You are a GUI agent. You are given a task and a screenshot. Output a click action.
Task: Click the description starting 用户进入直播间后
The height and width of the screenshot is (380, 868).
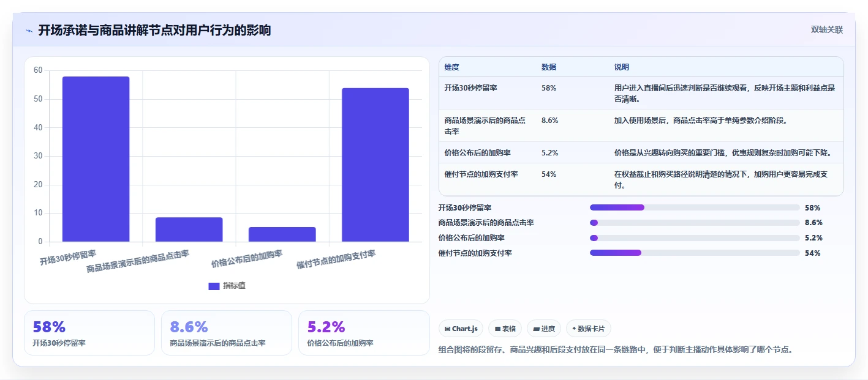tap(725, 93)
